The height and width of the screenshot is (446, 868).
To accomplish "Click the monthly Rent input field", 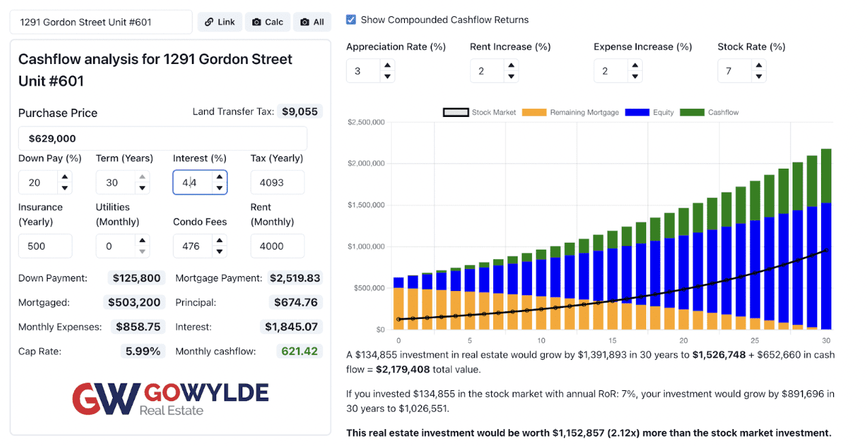I will point(277,246).
